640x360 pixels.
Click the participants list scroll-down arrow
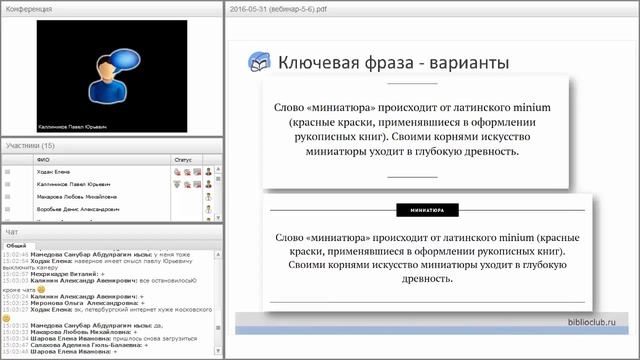pos(218,218)
